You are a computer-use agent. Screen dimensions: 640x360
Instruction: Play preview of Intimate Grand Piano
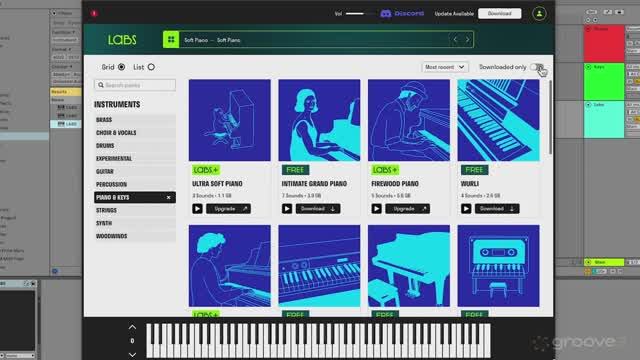pos(287,209)
